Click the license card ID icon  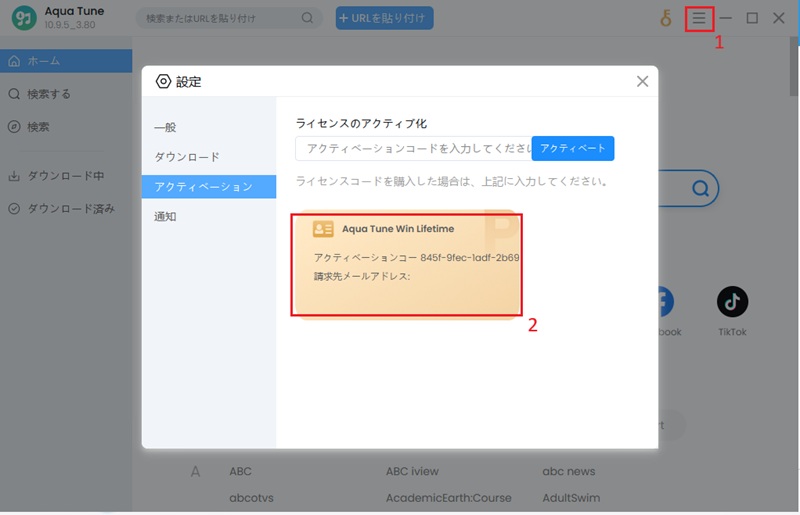[323, 229]
